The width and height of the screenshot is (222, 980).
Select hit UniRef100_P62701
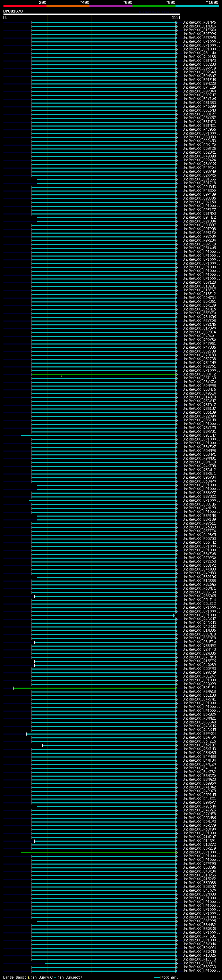[x=199, y=366]
